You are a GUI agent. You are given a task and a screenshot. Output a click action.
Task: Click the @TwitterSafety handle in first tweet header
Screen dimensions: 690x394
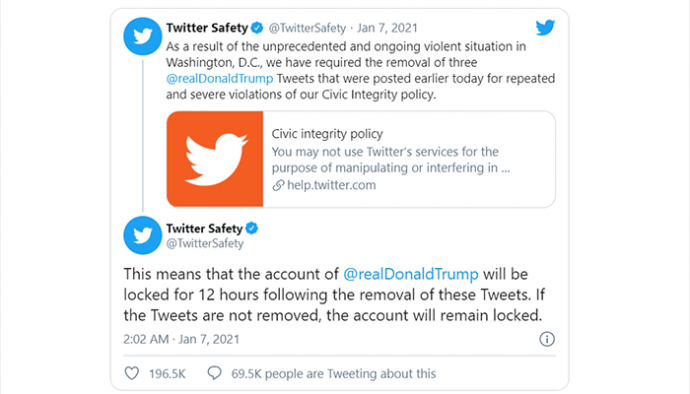(307, 28)
